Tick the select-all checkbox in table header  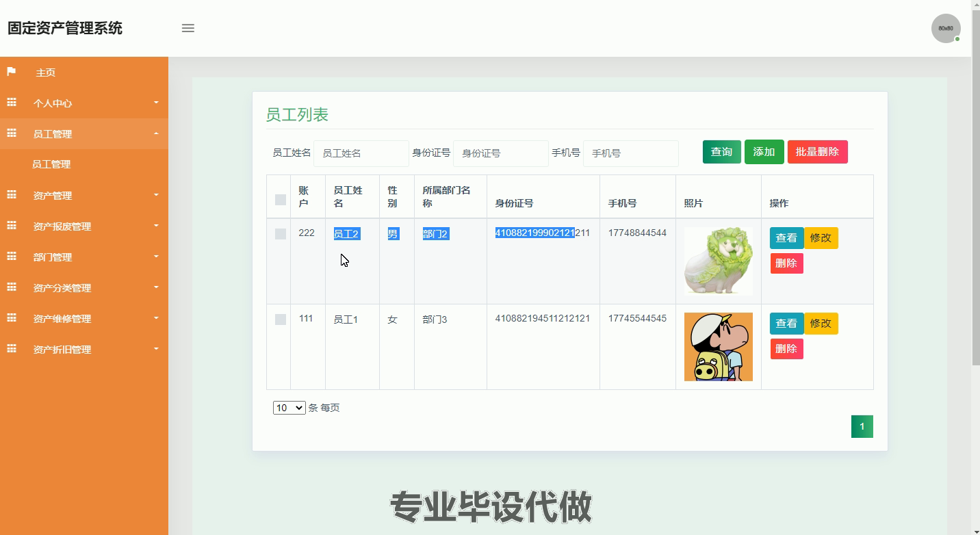tap(280, 200)
